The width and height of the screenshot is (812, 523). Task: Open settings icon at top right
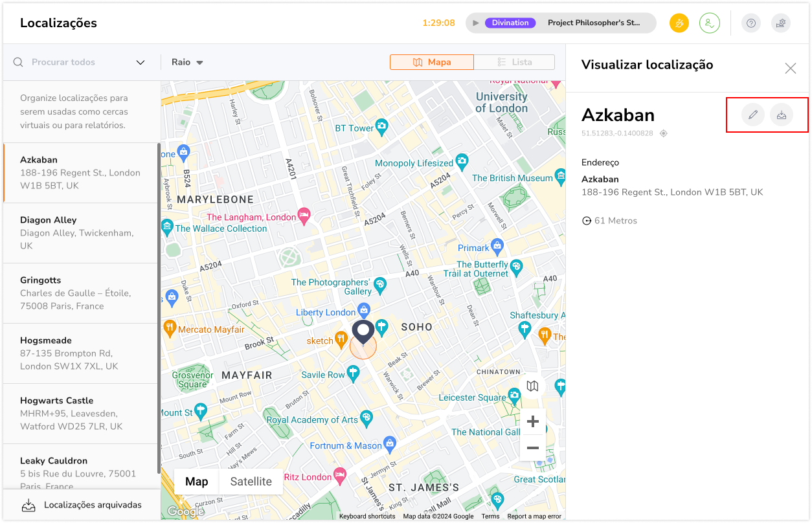click(781, 23)
